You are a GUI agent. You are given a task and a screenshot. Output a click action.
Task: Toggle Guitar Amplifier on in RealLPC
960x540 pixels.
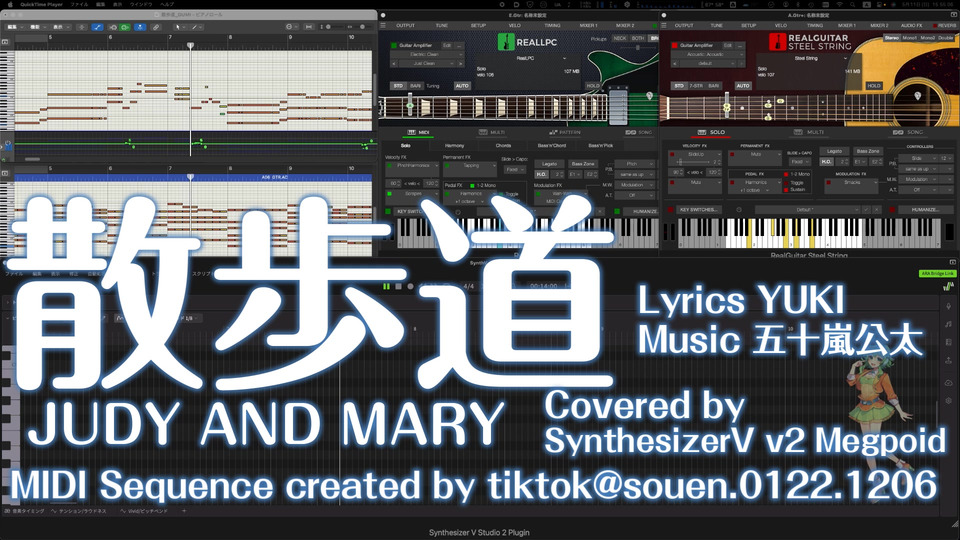[x=394, y=45]
